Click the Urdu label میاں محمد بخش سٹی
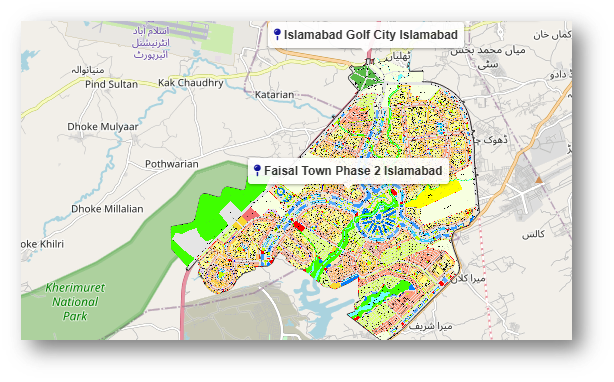The height and width of the screenshot is (382, 614). (488, 57)
